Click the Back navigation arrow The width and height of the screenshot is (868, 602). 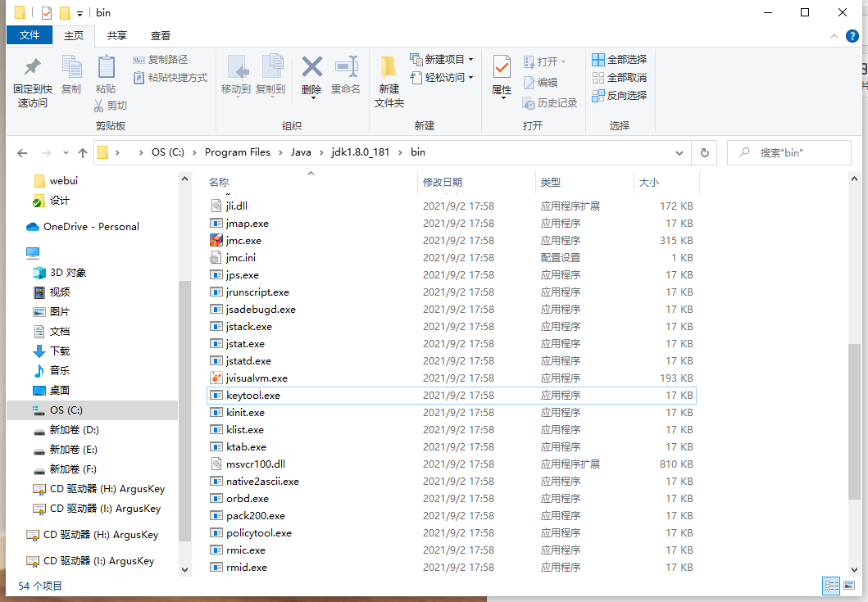tap(22, 152)
